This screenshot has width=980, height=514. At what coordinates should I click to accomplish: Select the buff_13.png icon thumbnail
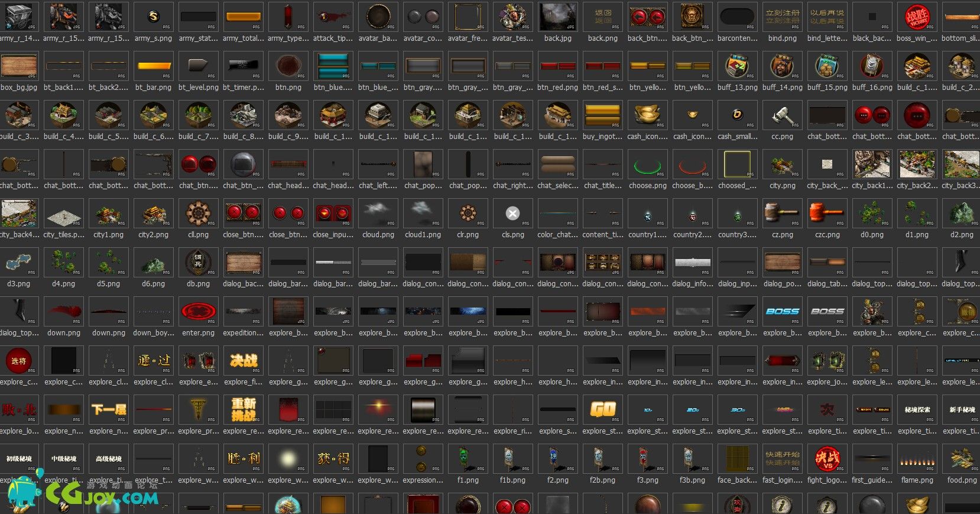coord(738,66)
